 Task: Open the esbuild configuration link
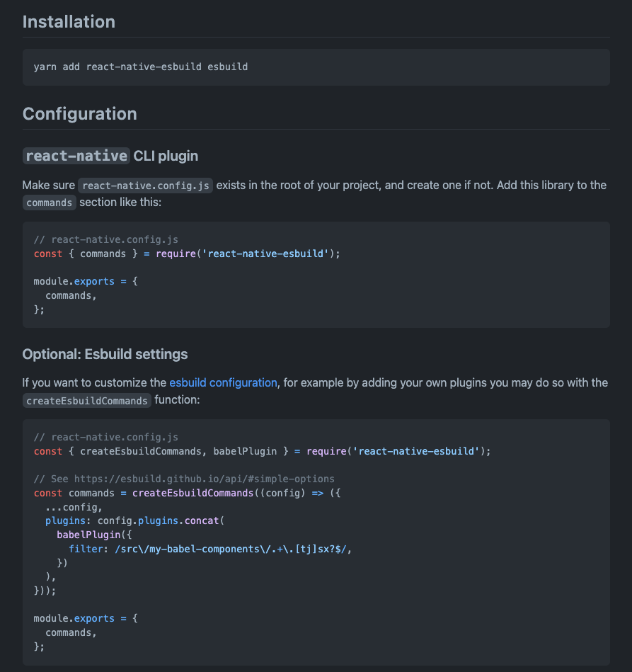[223, 382]
